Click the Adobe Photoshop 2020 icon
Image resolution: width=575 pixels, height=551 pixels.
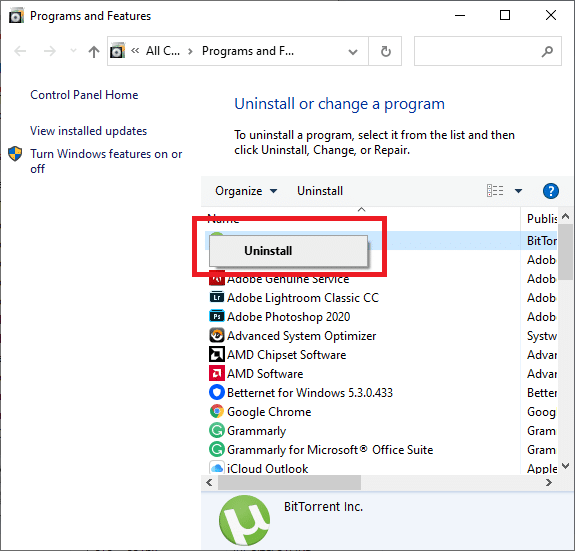pos(217,316)
